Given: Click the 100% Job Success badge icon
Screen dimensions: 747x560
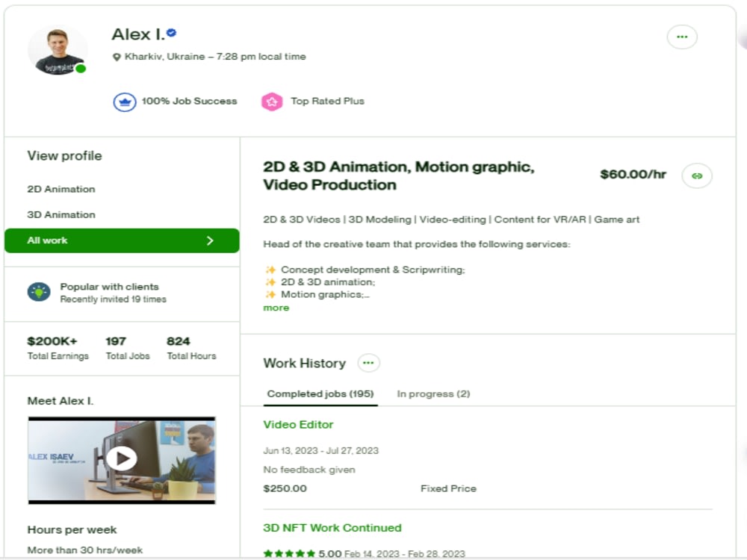Looking at the screenshot, I should click(x=124, y=101).
